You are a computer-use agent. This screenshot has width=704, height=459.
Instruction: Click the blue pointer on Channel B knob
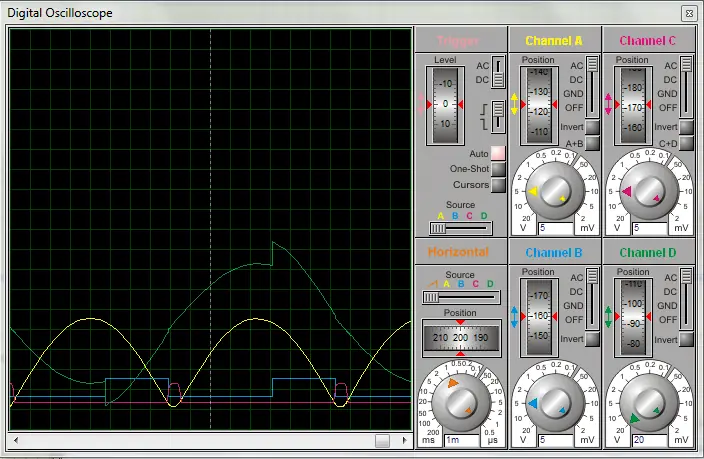coord(532,403)
